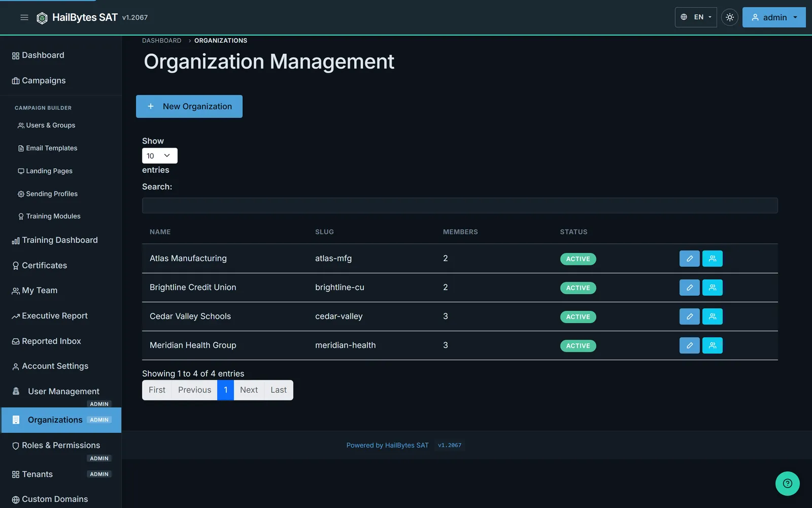Select Organizations sidebar item
This screenshot has height=508, width=812.
pyautogui.click(x=61, y=420)
